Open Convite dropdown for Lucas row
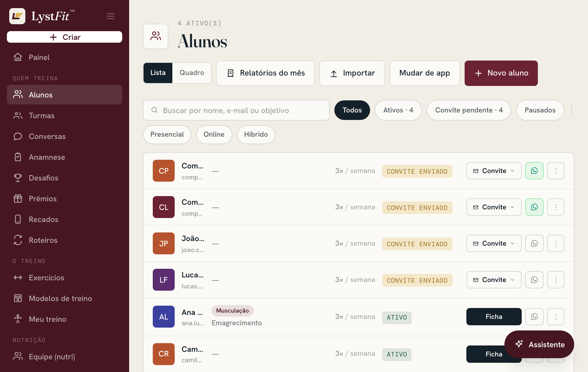 (x=494, y=280)
